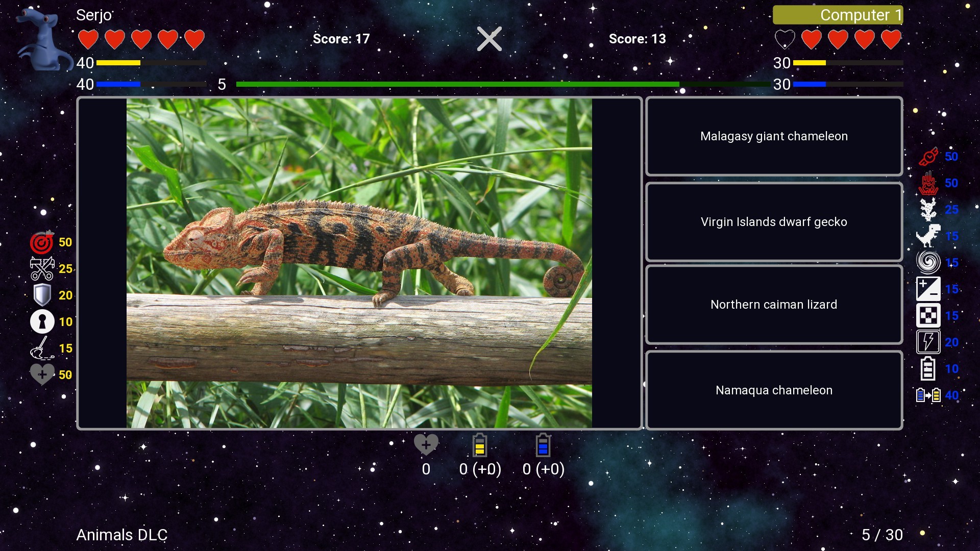Select Virgin Islands dwarf gecko answer
Viewport: 980px width, 551px height.
773,221
